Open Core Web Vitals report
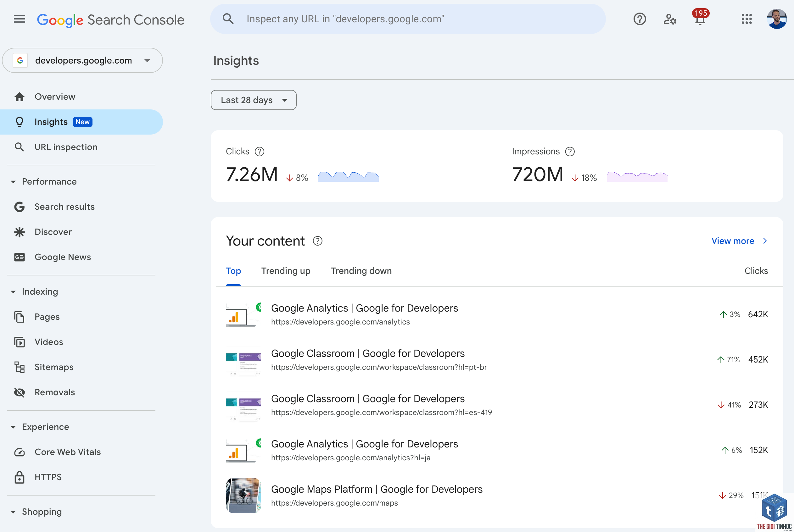 [81, 452]
